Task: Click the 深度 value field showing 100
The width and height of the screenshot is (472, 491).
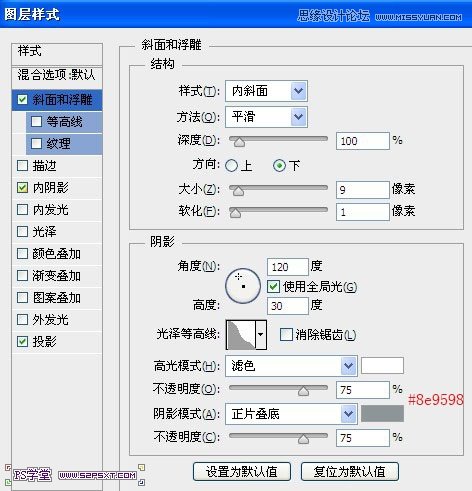Action: pyautogui.click(x=363, y=141)
